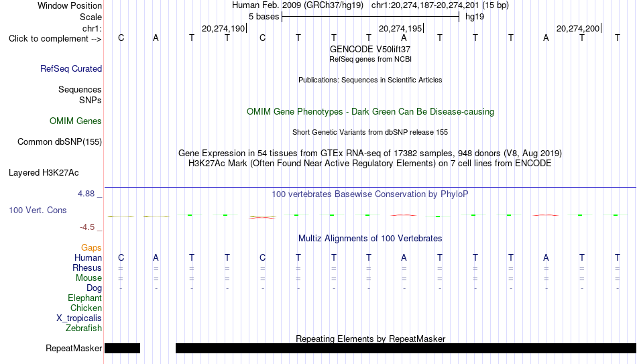Viewport: 637px width, 364px height.
Task: Click the Human alignment row label
Action: (88, 258)
